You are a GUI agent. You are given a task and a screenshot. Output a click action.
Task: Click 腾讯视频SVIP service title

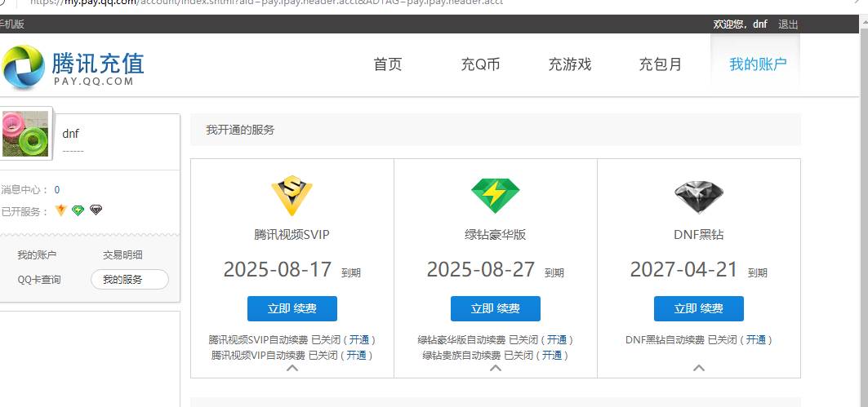(292, 234)
